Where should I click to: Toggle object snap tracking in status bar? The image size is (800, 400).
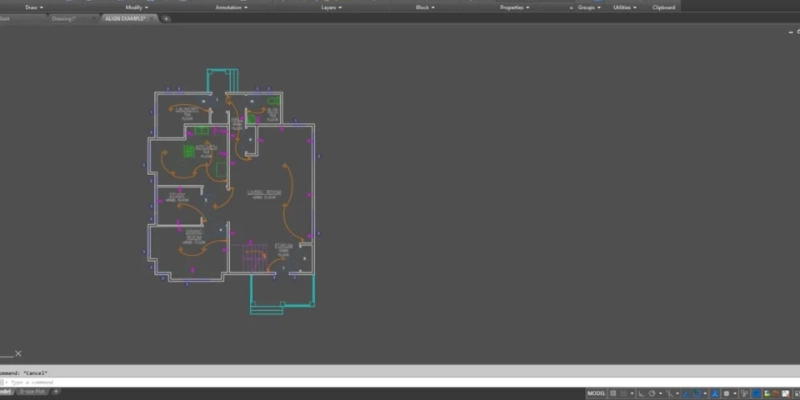point(685,393)
